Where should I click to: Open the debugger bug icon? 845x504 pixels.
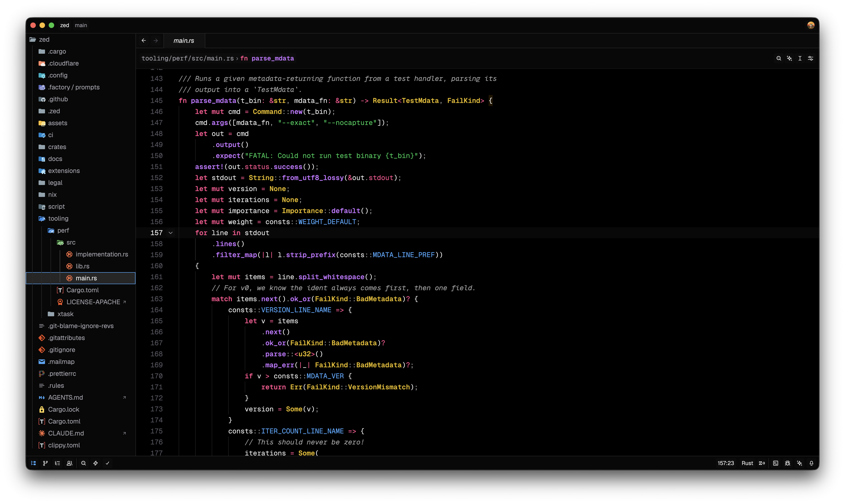coord(787,463)
